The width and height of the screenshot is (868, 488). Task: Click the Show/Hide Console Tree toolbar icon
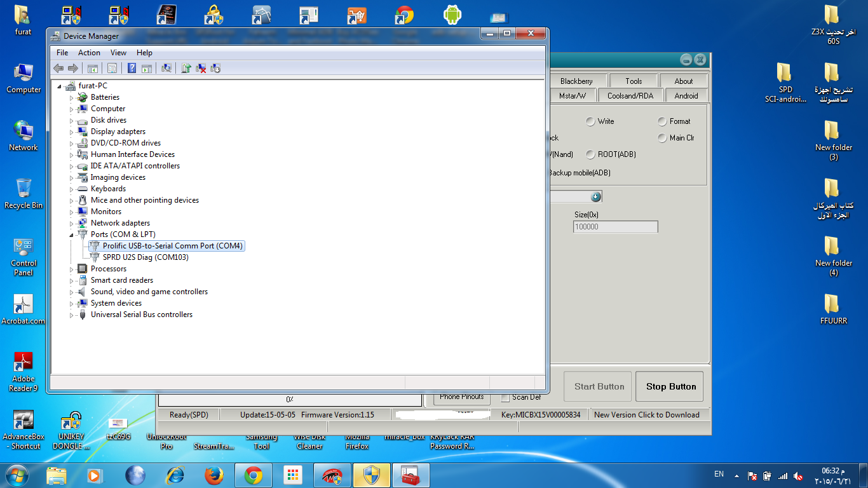click(x=93, y=68)
